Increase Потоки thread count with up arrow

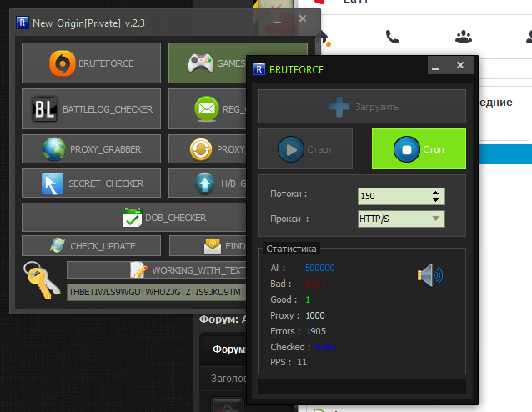click(435, 193)
